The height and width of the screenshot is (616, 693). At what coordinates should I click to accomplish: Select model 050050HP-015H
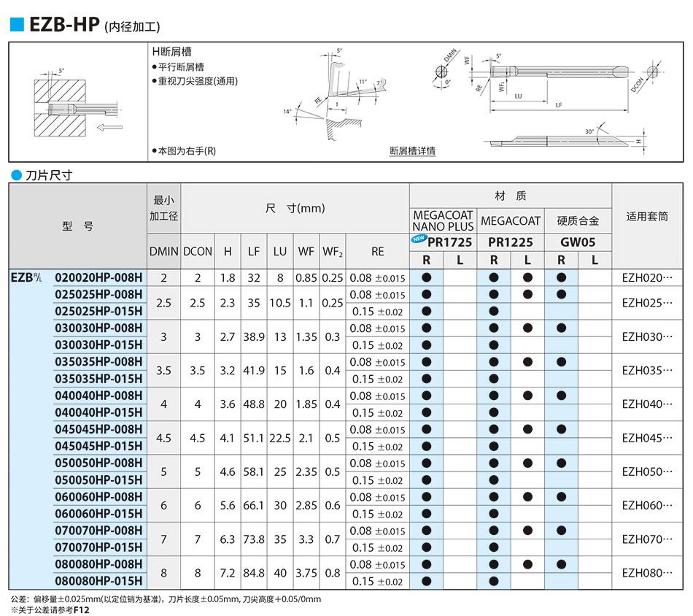[98, 480]
